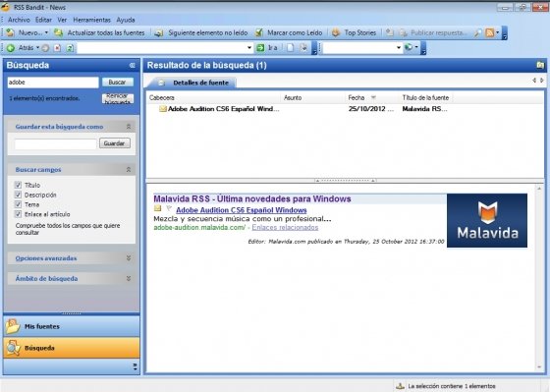Viewport: 550px width, 392px height.
Task: Click the Malavida logo image
Action: [487, 220]
